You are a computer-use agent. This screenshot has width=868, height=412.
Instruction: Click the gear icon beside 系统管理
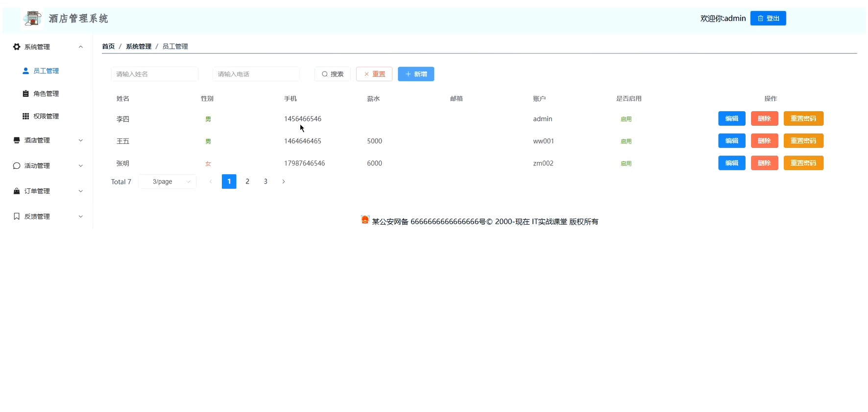tap(17, 47)
